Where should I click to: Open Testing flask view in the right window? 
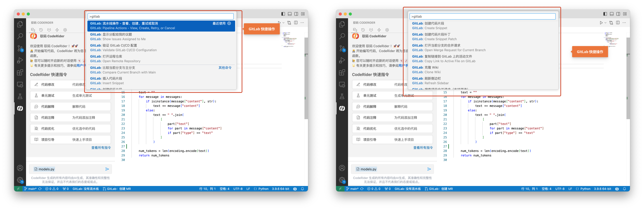[x=342, y=96]
